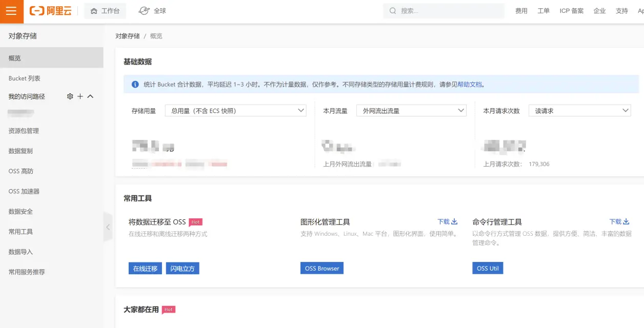Click the 闪电立方 button

click(183, 269)
